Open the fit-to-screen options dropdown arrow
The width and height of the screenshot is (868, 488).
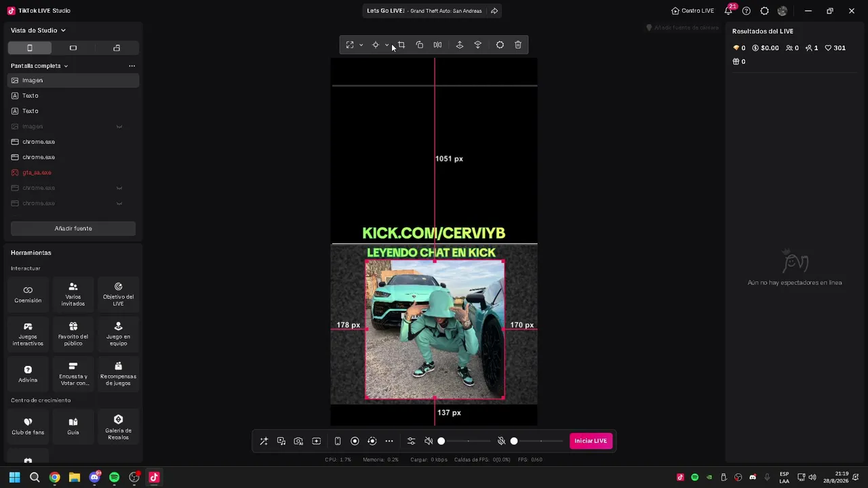pos(361,45)
